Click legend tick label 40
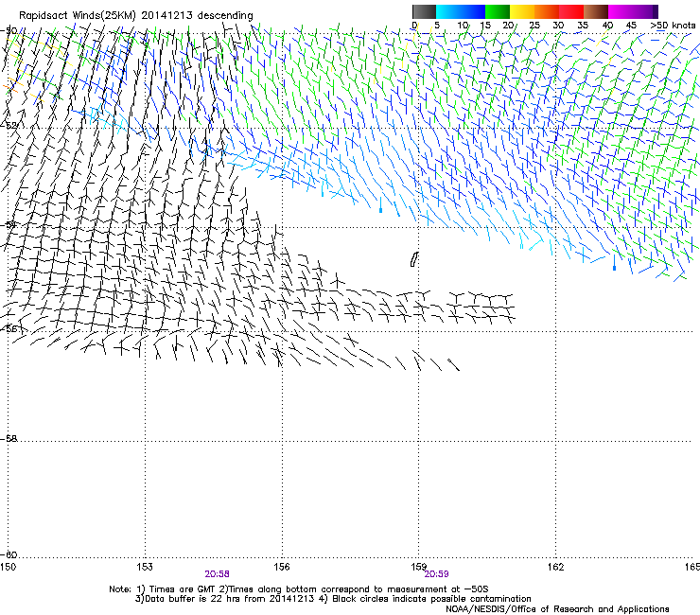Image resolution: width=700 pixels, height=615 pixels. point(607,25)
